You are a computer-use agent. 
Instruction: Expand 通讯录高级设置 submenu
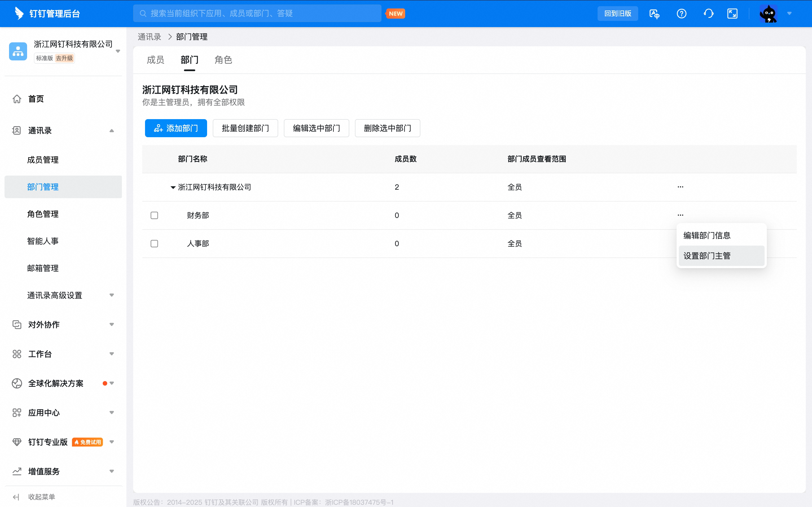click(x=112, y=295)
